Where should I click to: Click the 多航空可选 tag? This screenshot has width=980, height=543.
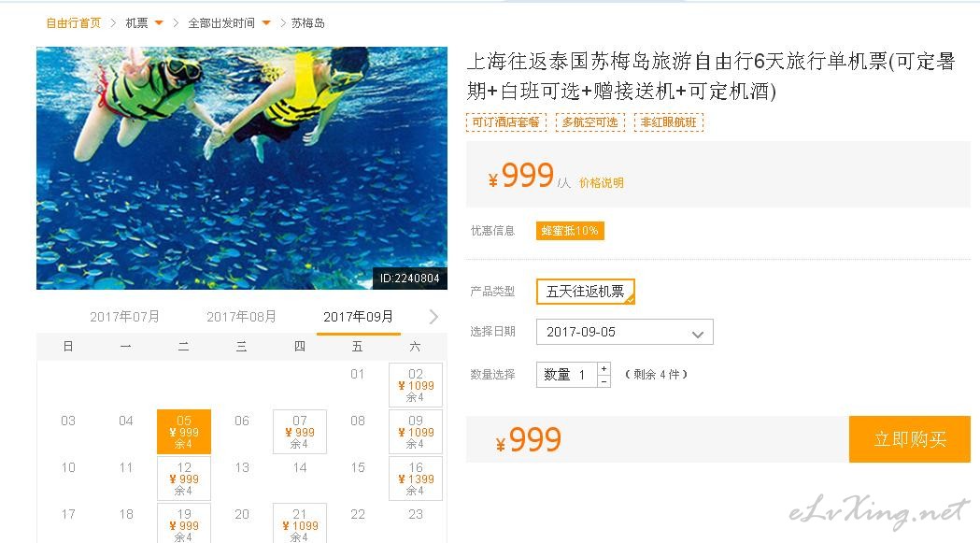pos(590,122)
